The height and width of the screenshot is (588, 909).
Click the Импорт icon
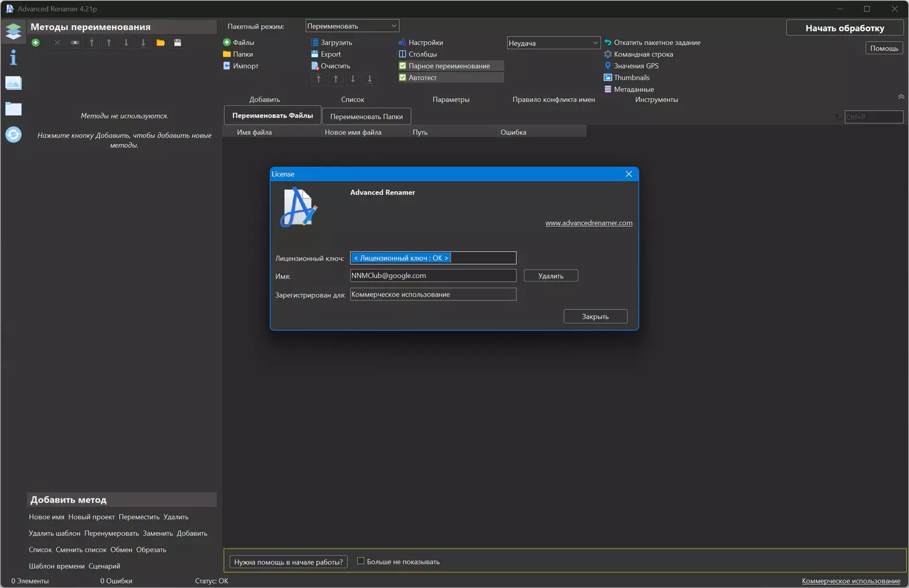(x=227, y=66)
